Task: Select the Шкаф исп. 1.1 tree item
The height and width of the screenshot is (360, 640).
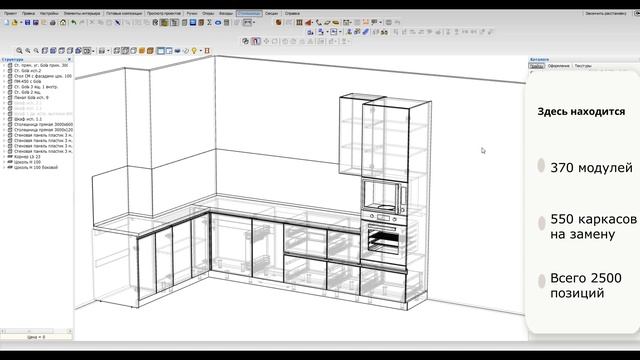Action: (28, 119)
